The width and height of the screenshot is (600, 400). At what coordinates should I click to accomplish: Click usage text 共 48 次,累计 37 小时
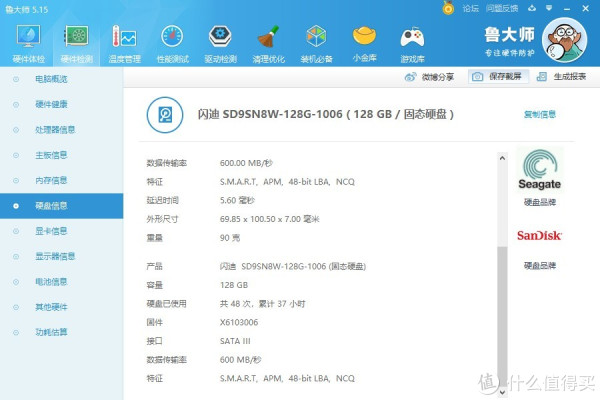(262, 304)
